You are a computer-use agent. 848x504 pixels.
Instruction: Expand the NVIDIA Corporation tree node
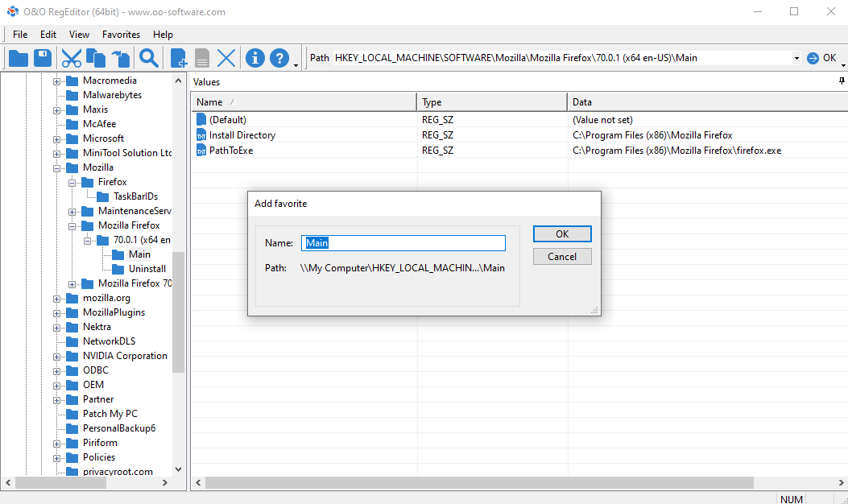coord(56,357)
